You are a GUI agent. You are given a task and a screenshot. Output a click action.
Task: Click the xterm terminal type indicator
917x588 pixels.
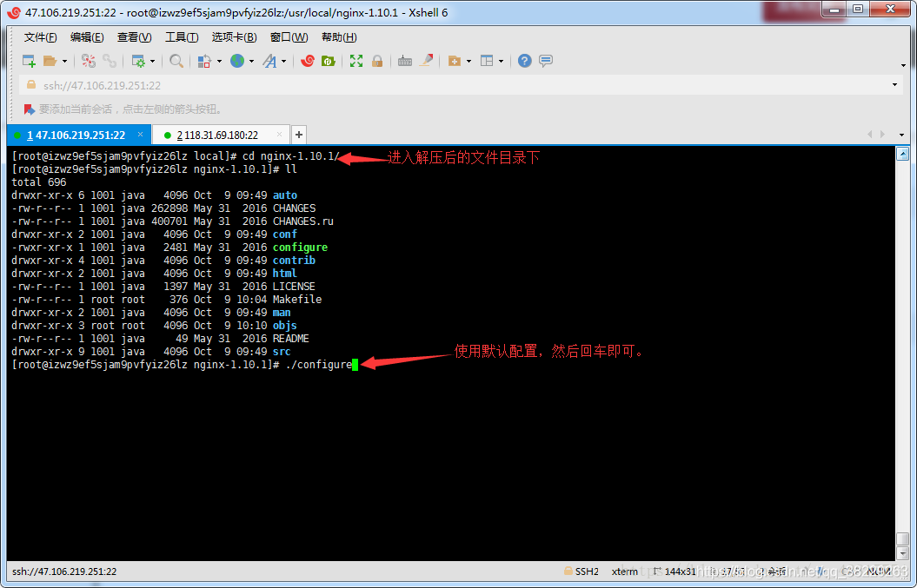click(623, 571)
